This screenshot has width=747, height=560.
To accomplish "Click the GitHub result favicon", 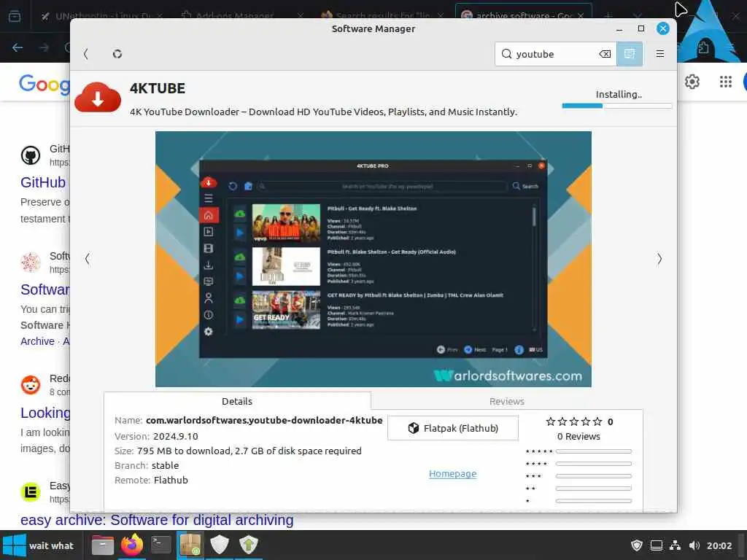I will point(31,155).
